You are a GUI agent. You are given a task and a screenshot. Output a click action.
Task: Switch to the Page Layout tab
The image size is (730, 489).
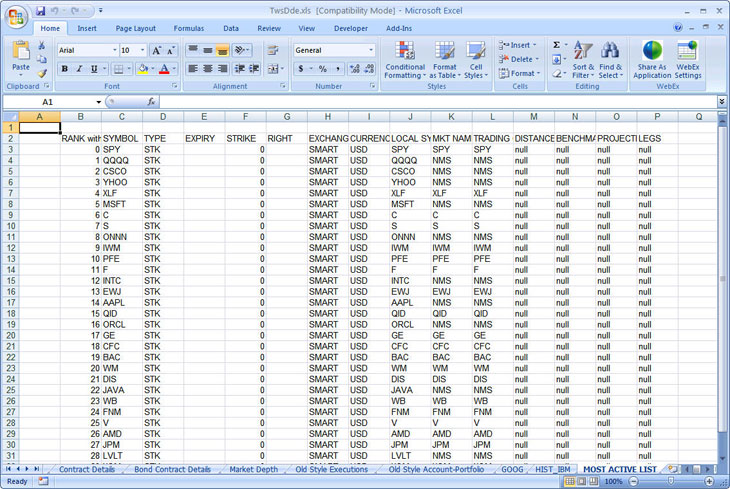[x=135, y=28]
